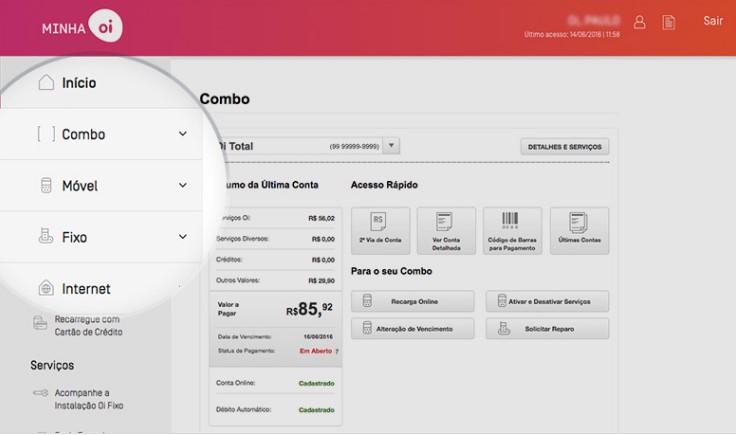Click Detalhes e Serviços button
This screenshot has height=435, width=736.
(x=565, y=147)
